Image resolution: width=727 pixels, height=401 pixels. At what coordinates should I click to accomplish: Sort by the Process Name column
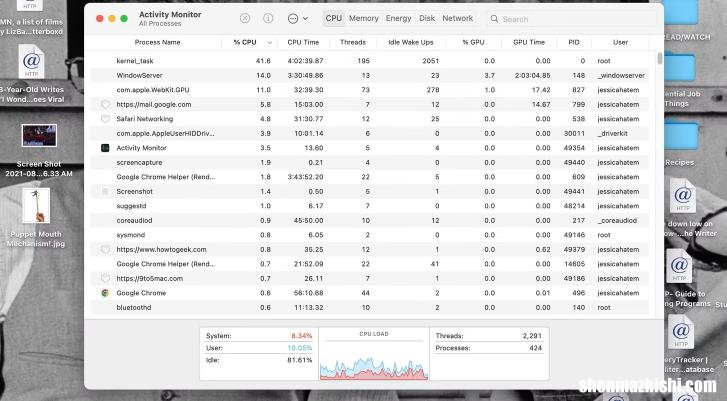click(x=157, y=42)
